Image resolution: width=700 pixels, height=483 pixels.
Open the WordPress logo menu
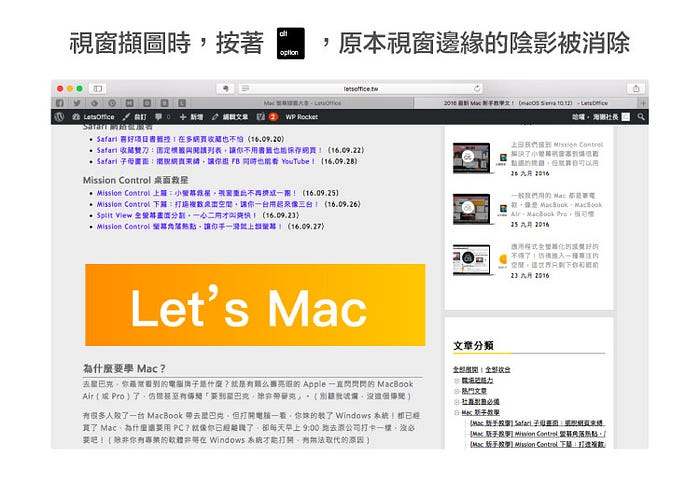tap(59, 117)
